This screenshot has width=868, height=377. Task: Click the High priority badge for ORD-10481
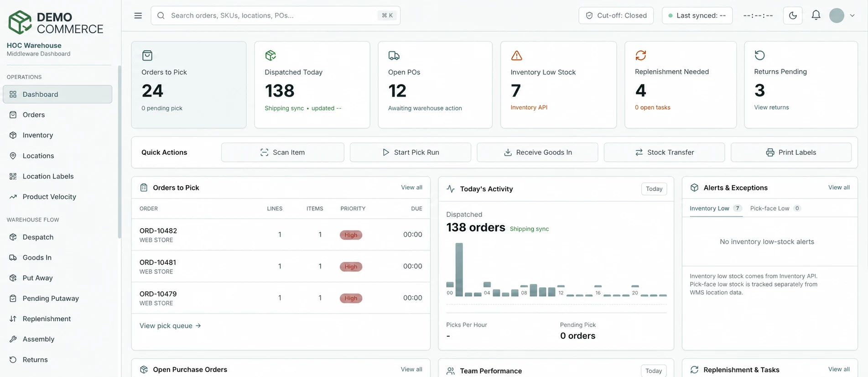point(351,267)
